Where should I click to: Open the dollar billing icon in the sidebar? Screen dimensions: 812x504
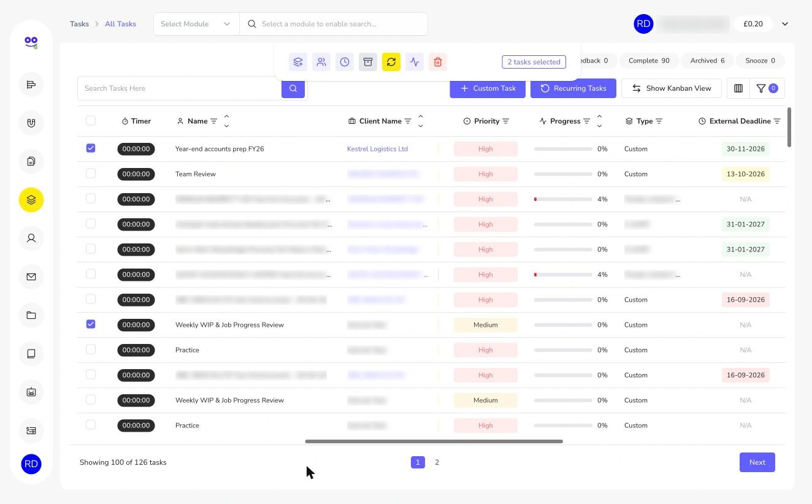coord(31,430)
